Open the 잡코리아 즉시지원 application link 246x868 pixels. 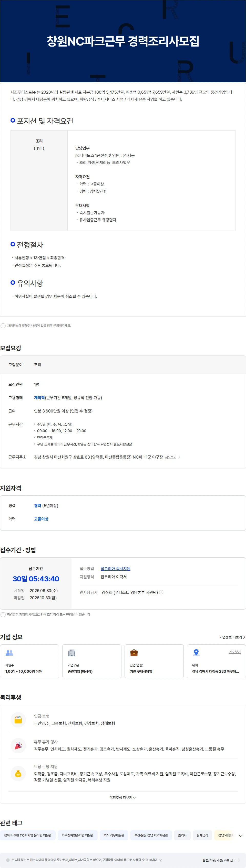click(x=115, y=568)
